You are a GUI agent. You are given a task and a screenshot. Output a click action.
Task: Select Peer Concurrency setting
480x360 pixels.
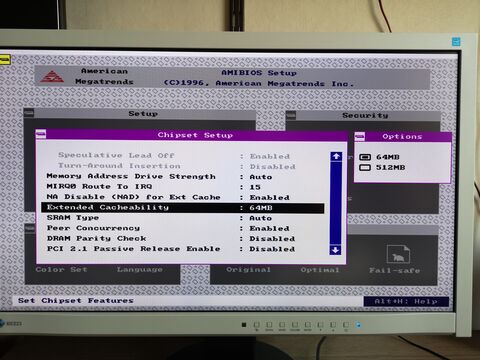click(183, 228)
